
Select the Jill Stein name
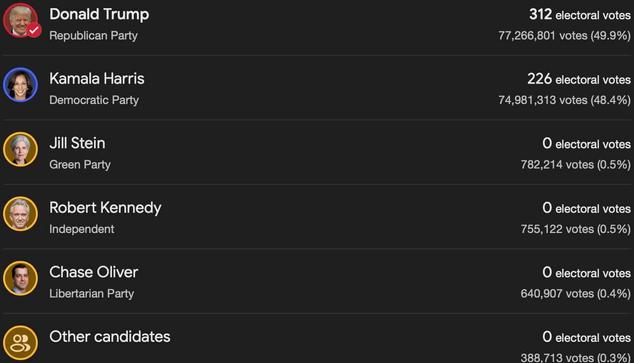[77, 143]
